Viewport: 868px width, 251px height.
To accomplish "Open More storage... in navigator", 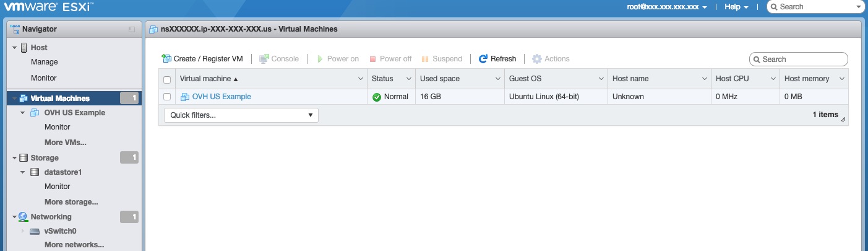I will pyautogui.click(x=71, y=202).
